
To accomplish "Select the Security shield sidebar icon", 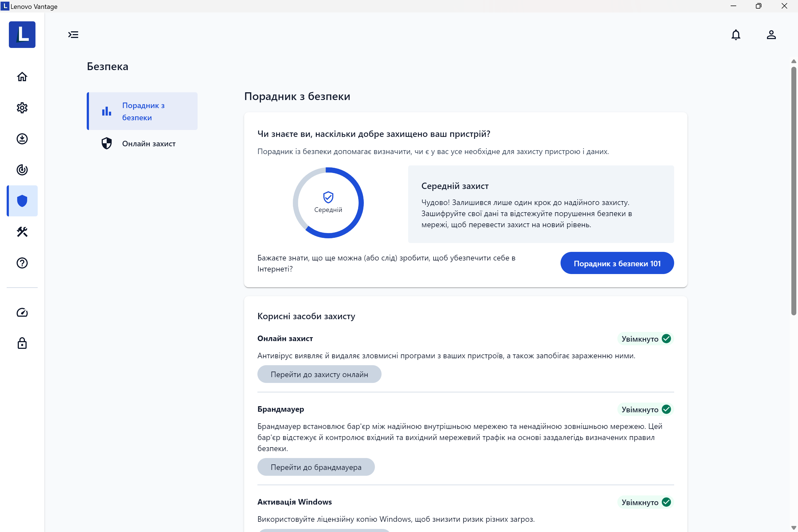I will click(22, 201).
